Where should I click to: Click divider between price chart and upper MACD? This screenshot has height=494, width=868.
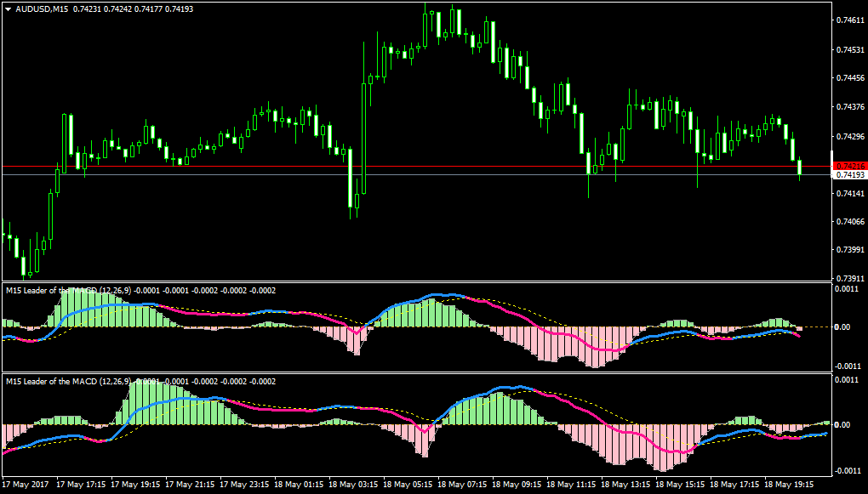click(x=416, y=282)
